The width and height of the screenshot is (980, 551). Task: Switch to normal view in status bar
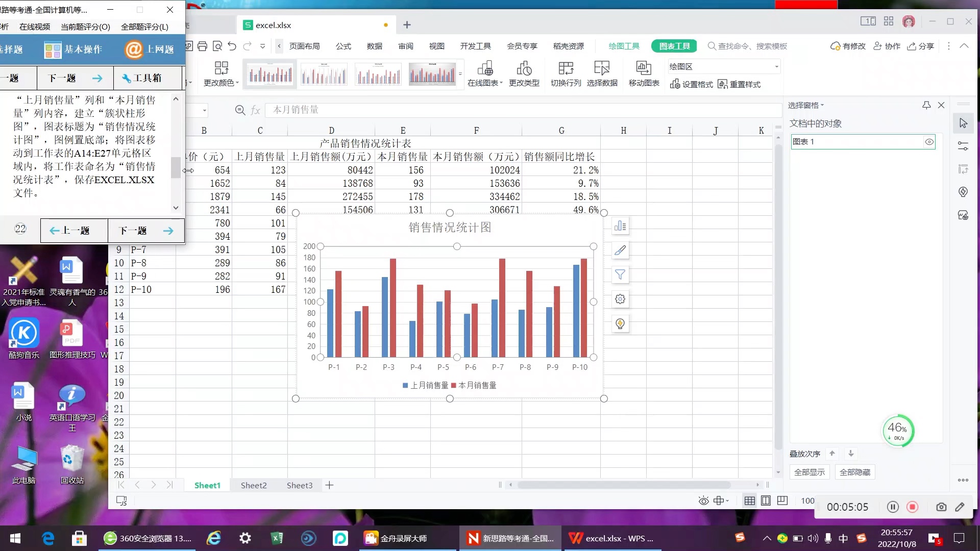tap(749, 501)
